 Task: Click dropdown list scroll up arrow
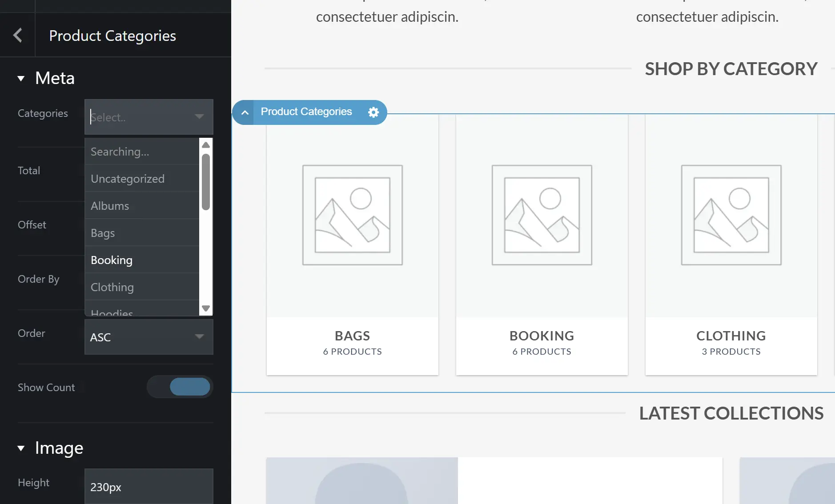[206, 145]
